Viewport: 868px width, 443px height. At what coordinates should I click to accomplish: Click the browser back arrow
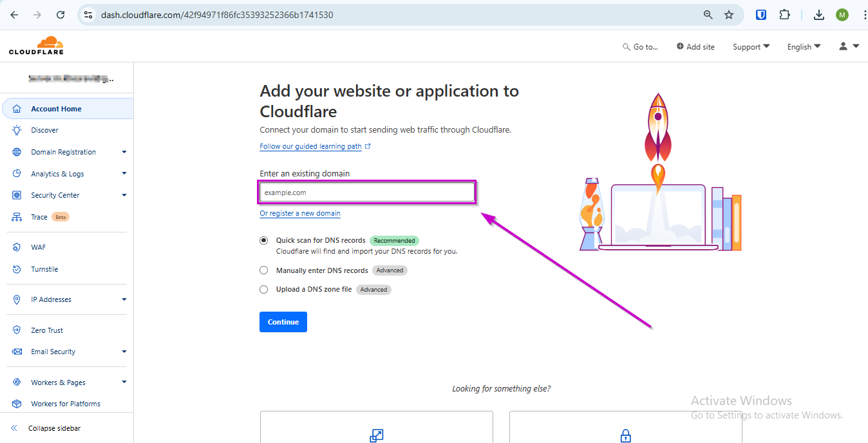point(14,14)
